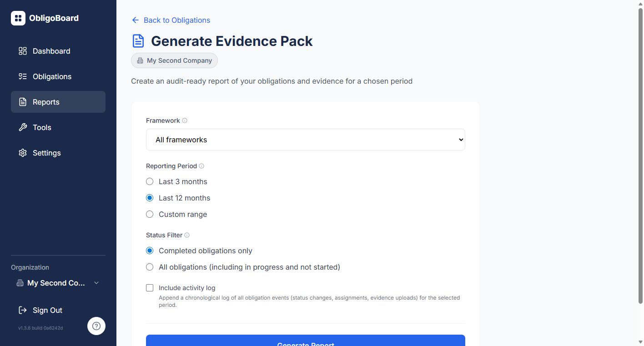
Task: Open the Framework dropdown
Action: pyautogui.click(x=305, y=140)
